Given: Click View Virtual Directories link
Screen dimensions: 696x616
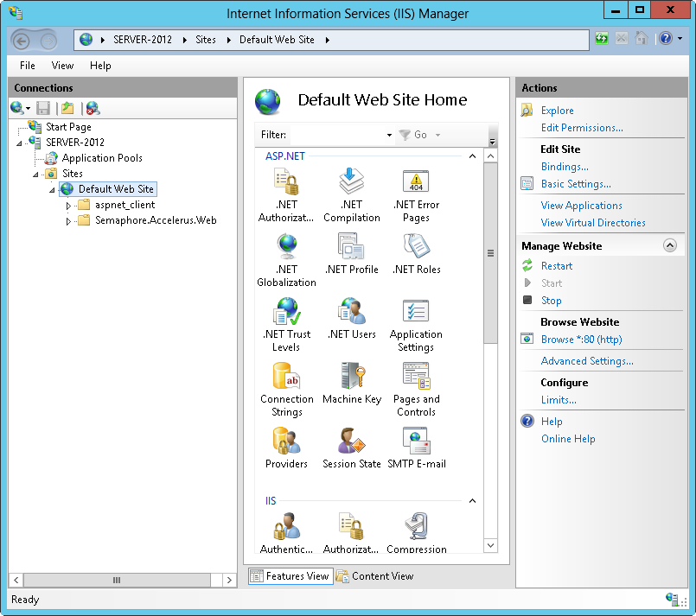Looking at the screenshot, I should 593,223.
